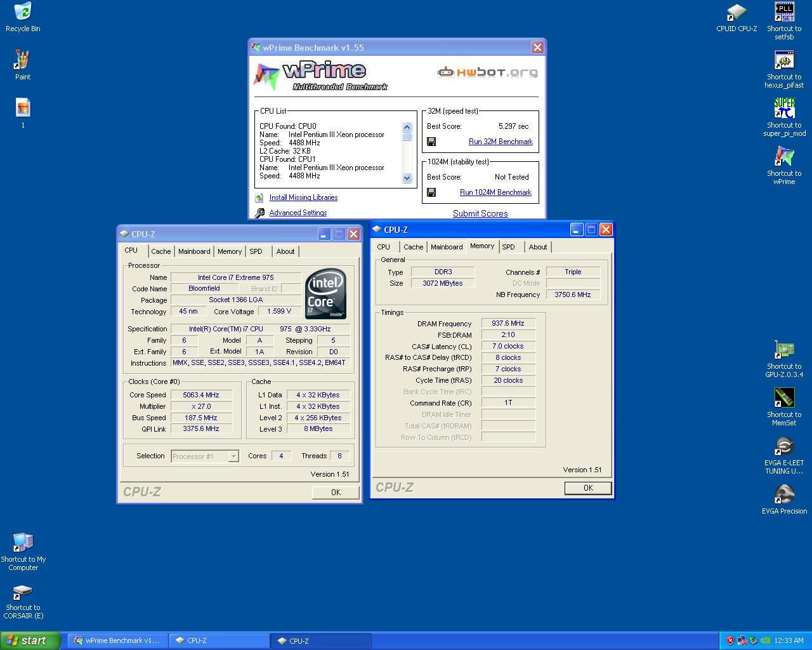Click the QPI Link value 3375.6 MHz
Screen dimensions: 812x650
(x=201, y=428)
